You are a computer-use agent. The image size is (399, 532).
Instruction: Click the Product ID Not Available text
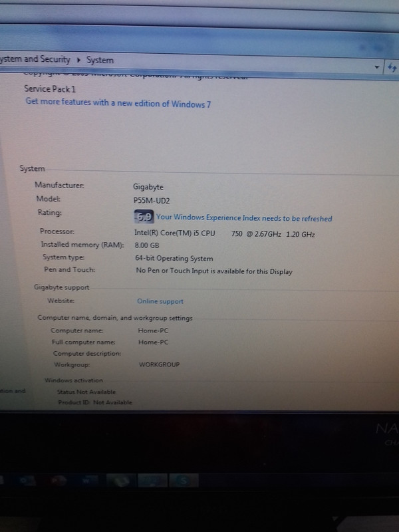[95, 402]
